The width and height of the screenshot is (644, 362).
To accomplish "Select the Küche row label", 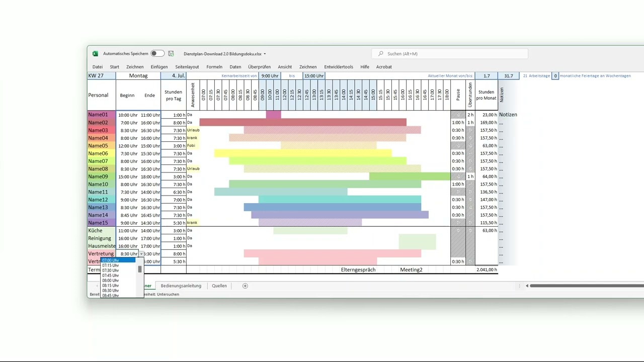I will tap(102, 231).
